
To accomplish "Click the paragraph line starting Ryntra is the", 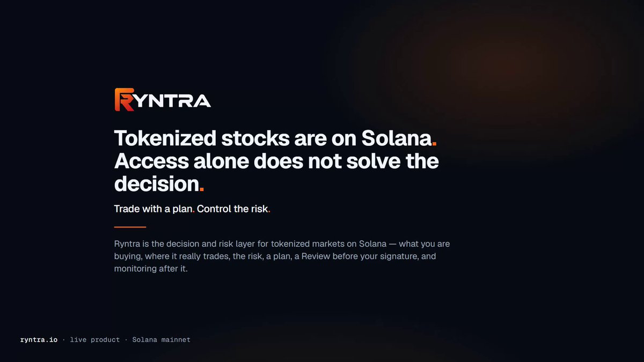I will [282, 244].
